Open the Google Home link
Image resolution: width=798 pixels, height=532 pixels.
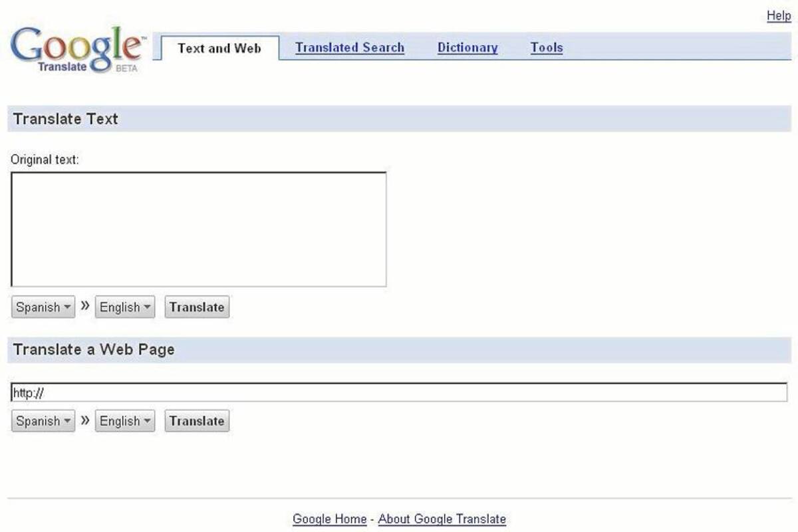pyautogui.click(x=330, y=519)
